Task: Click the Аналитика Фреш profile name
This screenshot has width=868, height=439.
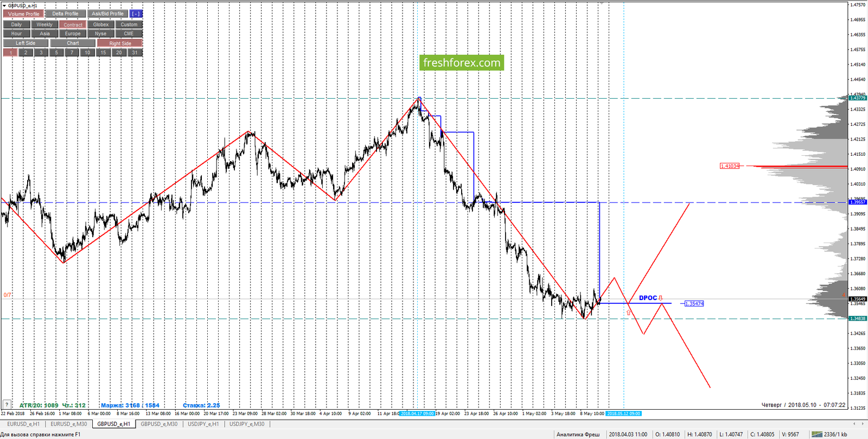Action: pyautogui.click(x=578, y=434)
